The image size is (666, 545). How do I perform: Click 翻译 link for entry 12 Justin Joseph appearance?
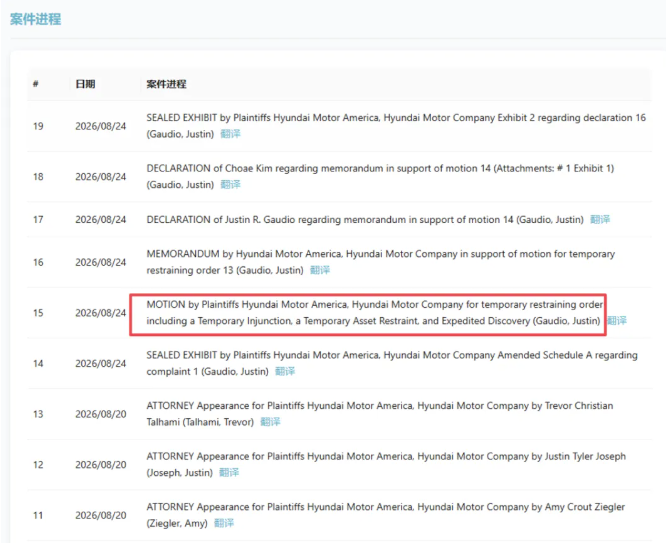coord(229,472)
